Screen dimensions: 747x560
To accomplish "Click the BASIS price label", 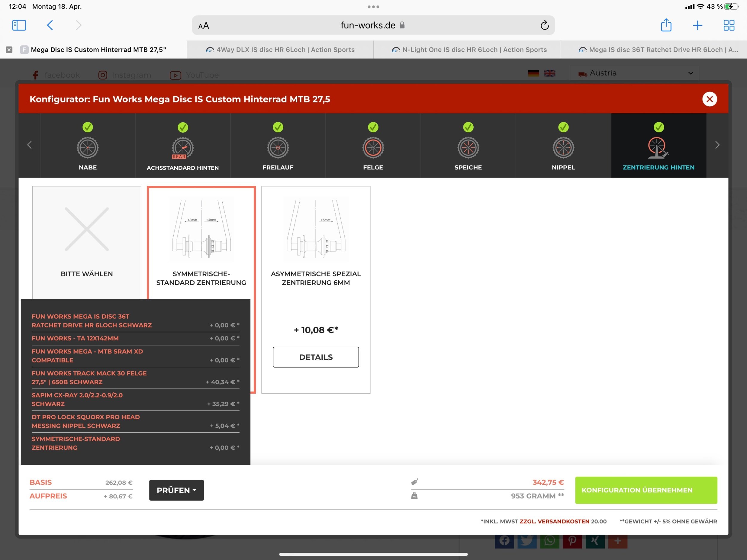I will coord(41,482).
